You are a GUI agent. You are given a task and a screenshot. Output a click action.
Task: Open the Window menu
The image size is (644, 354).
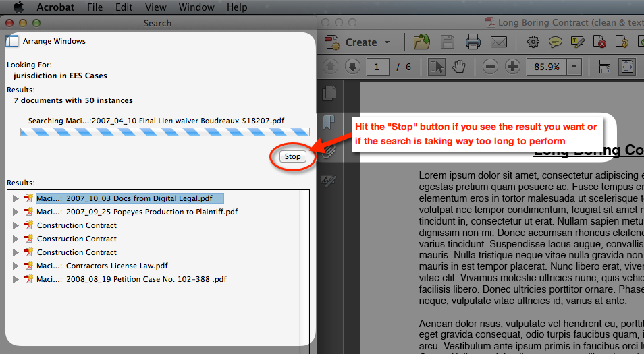(x=196, y=7)
